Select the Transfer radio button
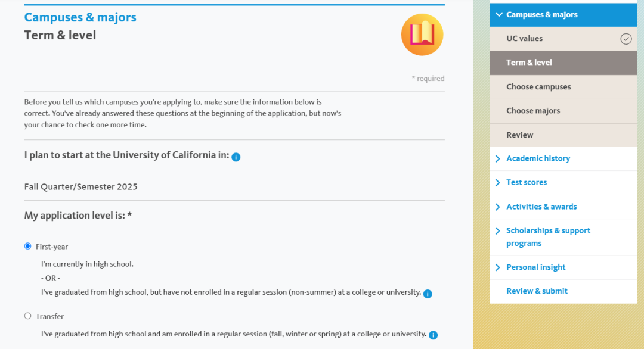The image size is (644, 349). coord(27,316)
